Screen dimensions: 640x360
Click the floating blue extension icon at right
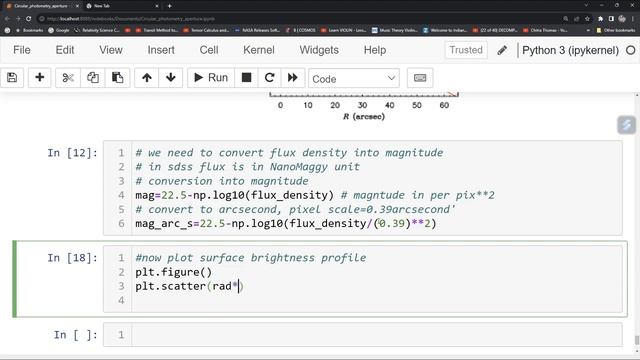click(627, 124)
